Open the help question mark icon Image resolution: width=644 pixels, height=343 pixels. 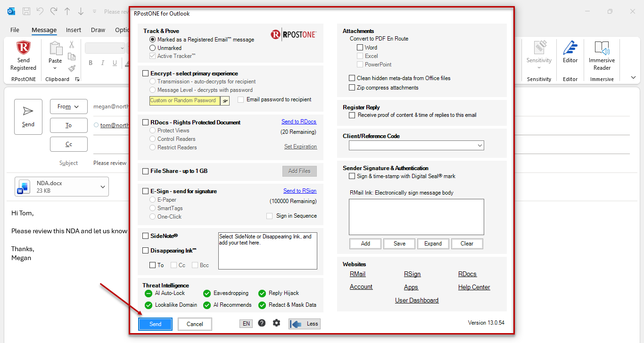(262, 323)
